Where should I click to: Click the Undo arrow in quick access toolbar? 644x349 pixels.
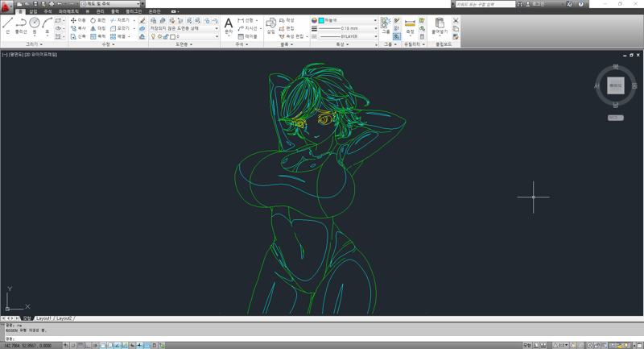click(60, 4)
